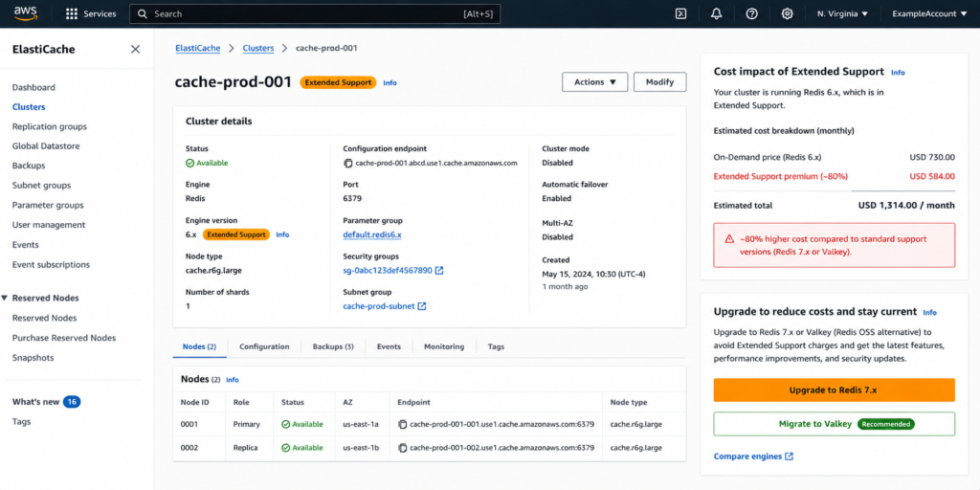Click the Recommended badge on Valkey
Screen dimensions: 980x490
(x=886, y=424)
